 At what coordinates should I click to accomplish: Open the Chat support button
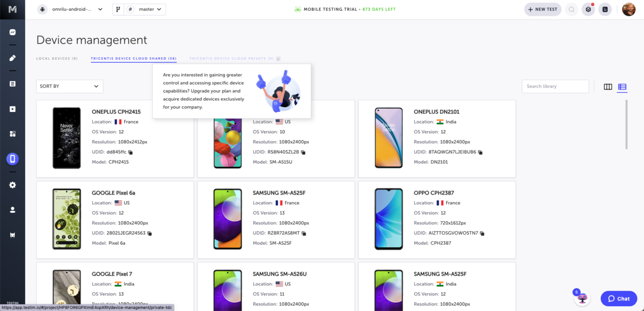coord(618,299)
